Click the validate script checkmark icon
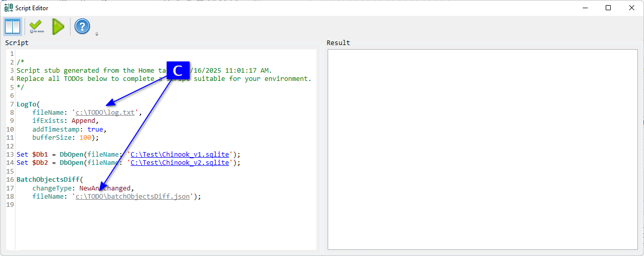The width and height of the screenshot is (644, 256). click(36, 27)
